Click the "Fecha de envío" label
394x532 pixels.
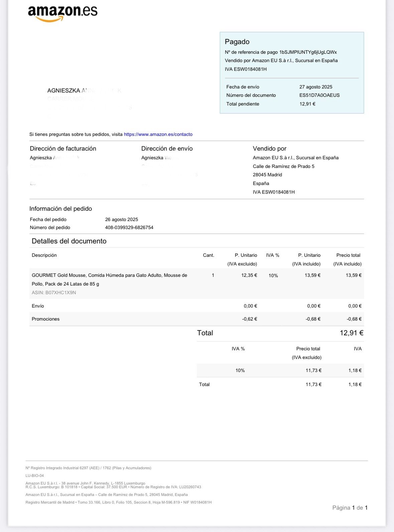tap(243, 87)
